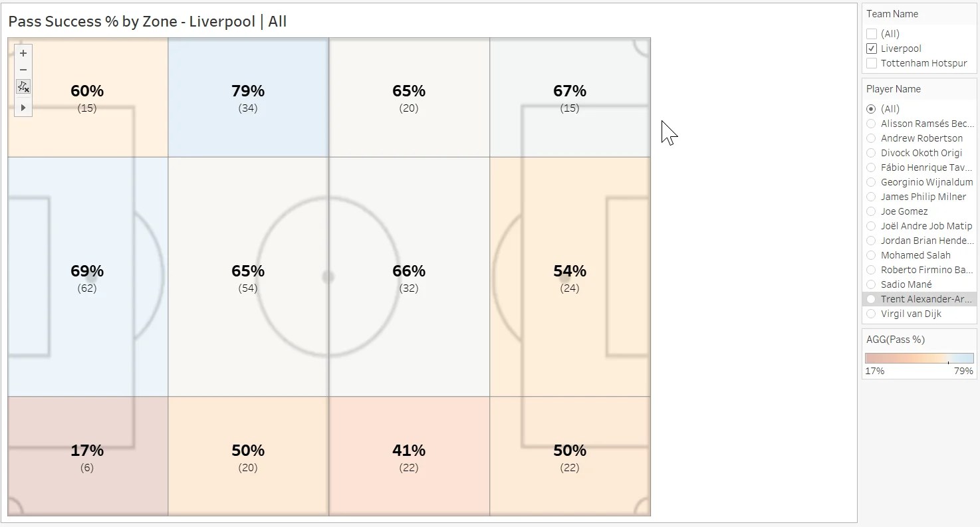Select Virgil van Dijk radio button
Screen dimensions: 980x527
coord(871,314)
